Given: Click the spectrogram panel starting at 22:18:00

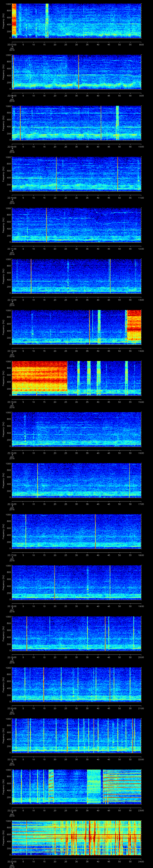Looking at the screenshot, I should pyautogui.click(x=77, y=582).
